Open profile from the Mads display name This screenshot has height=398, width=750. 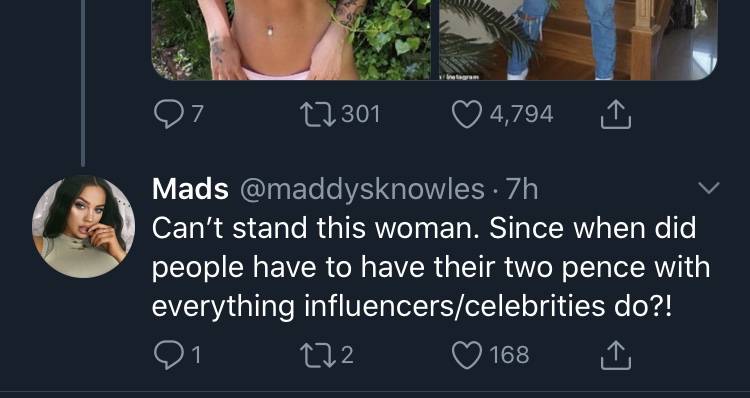pyautogui.click(x=190, y=189)
